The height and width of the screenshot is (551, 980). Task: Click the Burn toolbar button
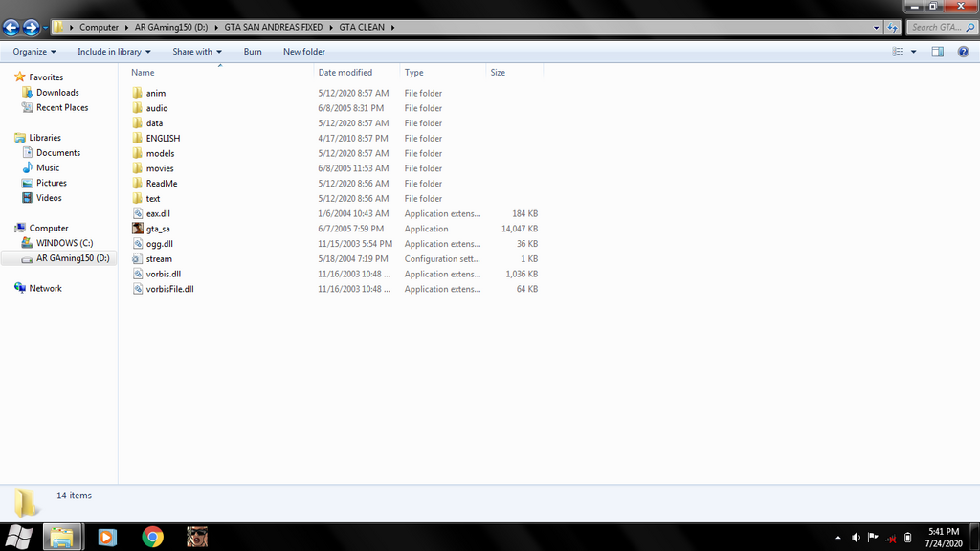point(253,52)
